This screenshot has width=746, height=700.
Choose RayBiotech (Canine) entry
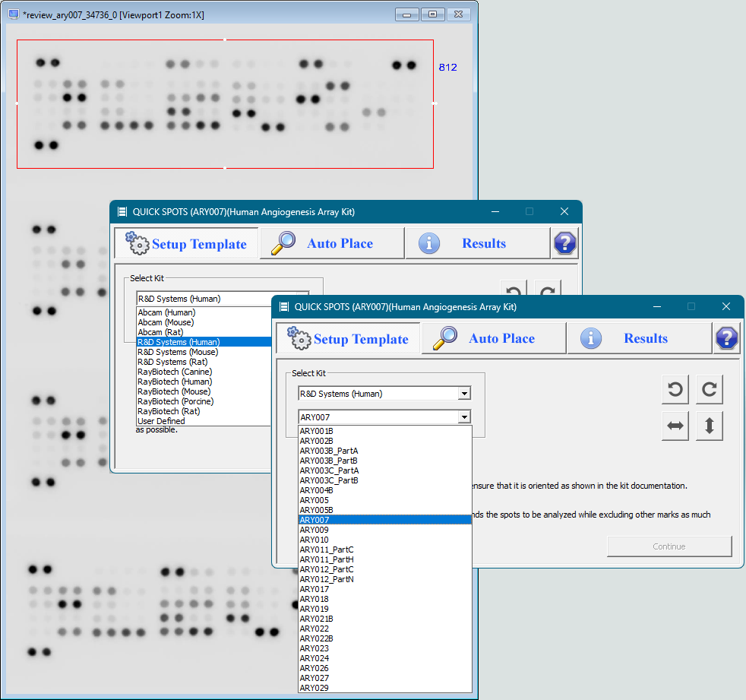(204, 372)
